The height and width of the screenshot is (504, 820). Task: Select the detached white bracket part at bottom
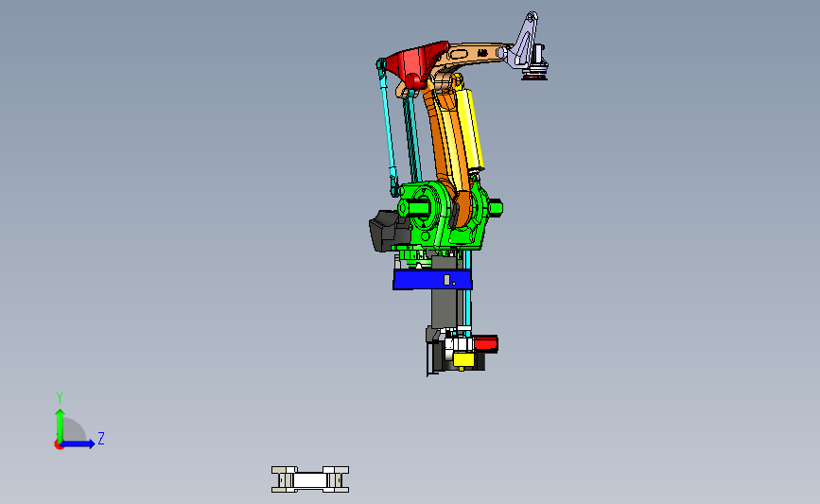[310, 479]
